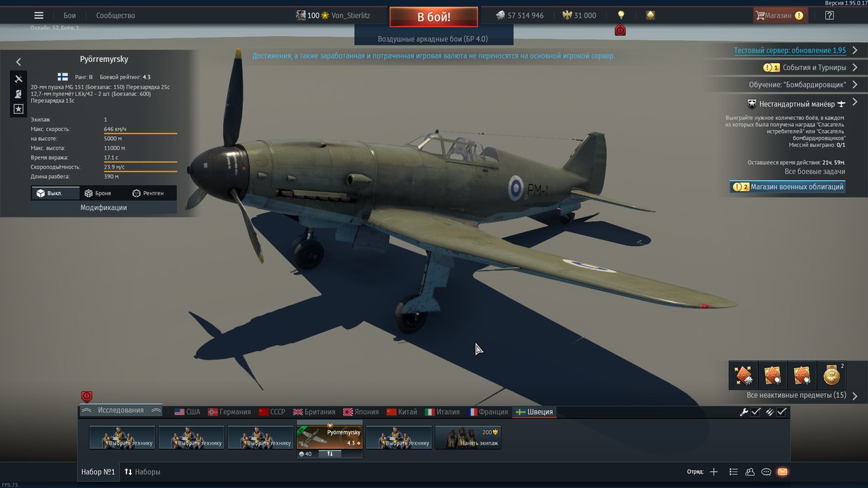Viewport: 868px width, 488px height.
Task: Click the ammo refill icon
Action: click(x=770, y=411)
